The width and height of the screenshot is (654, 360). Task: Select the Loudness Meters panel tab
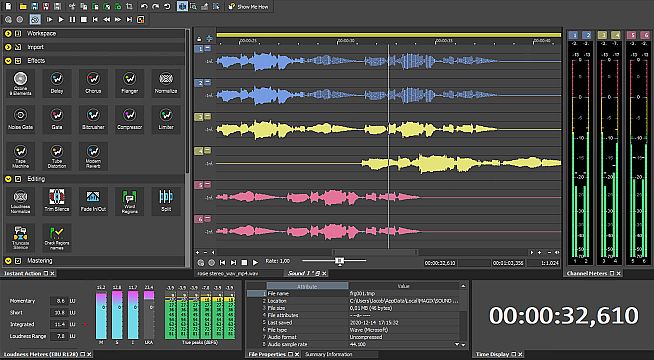tap(47, 354)
